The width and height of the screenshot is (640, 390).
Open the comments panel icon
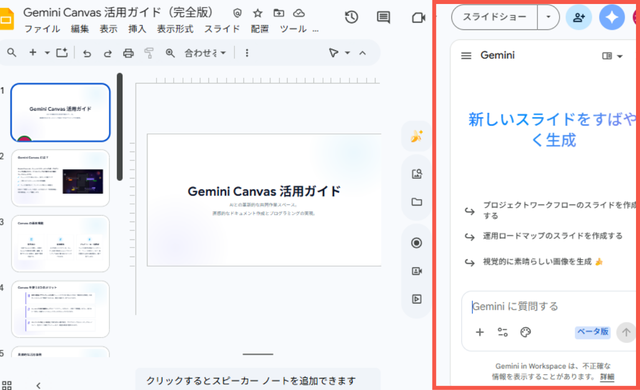pos(383,17)
